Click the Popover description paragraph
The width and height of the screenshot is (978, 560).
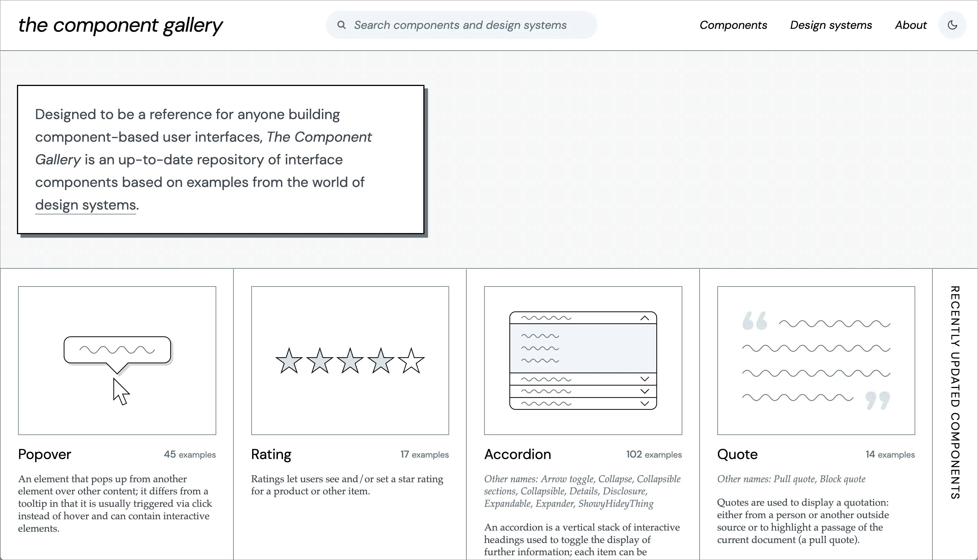click(115, 503)
